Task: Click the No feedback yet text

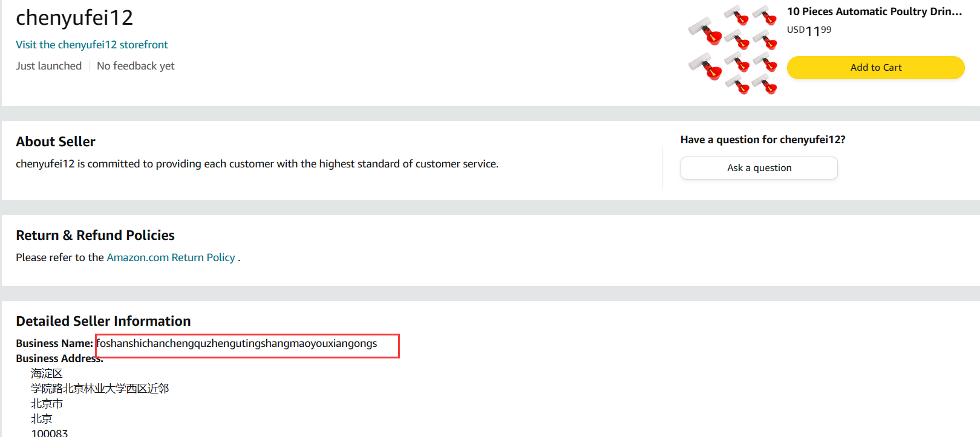Action: coord(136,66)
